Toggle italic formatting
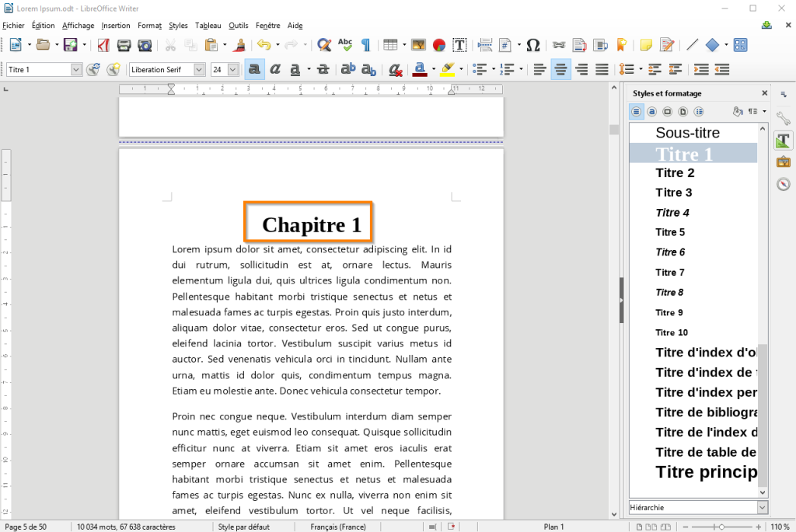This screenshot has height=532, width=796. [x=275, y=69]
